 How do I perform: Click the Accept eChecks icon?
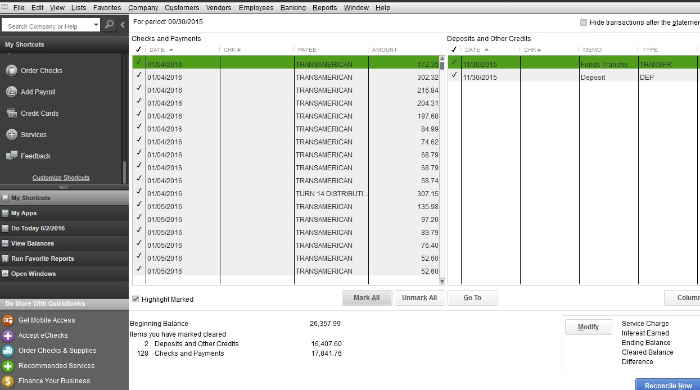(8, 335)
